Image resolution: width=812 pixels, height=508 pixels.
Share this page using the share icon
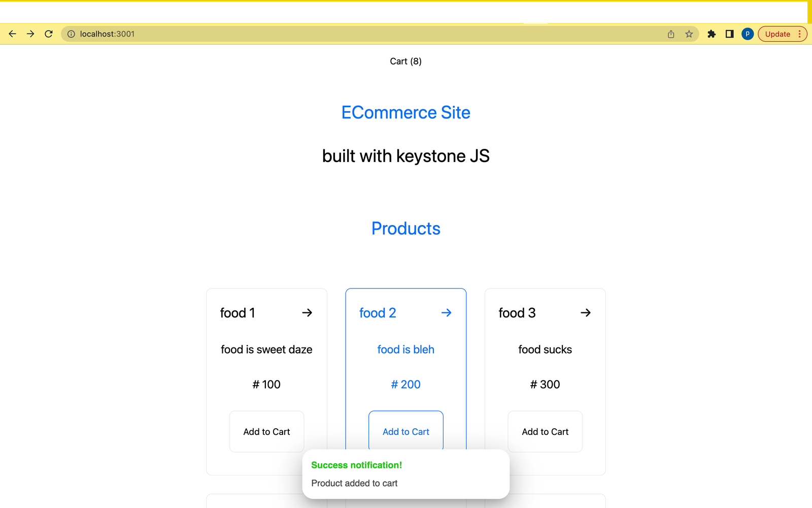(671, 34)
